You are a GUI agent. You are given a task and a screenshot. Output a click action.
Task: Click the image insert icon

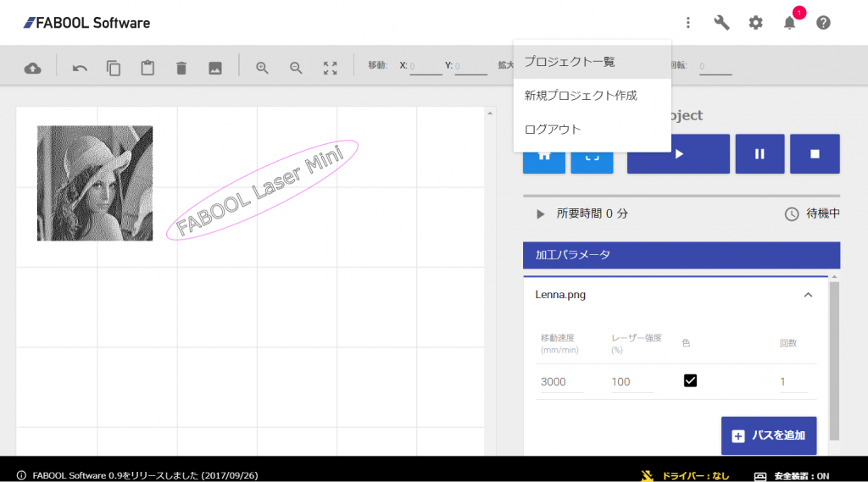click(x=214, y=68)
